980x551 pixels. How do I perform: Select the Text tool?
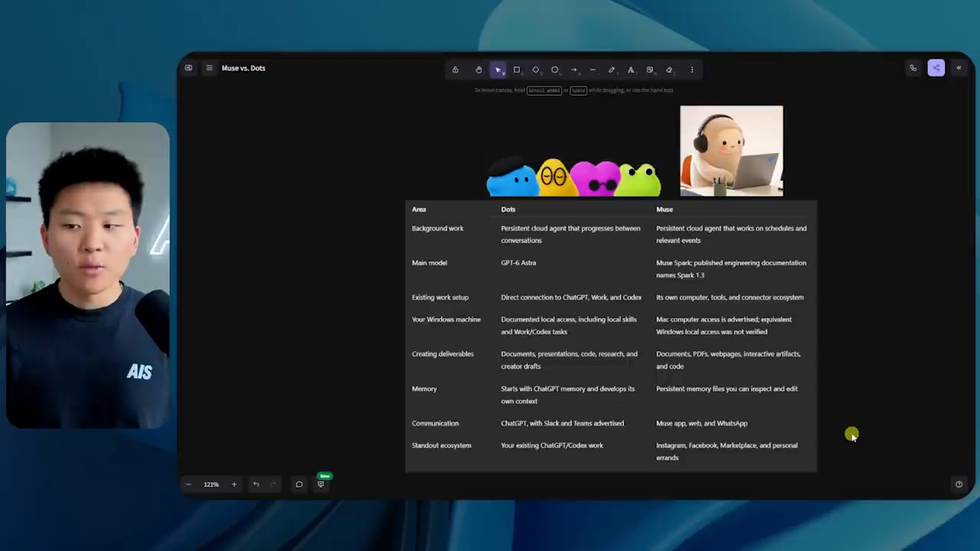tap(631, 70)
